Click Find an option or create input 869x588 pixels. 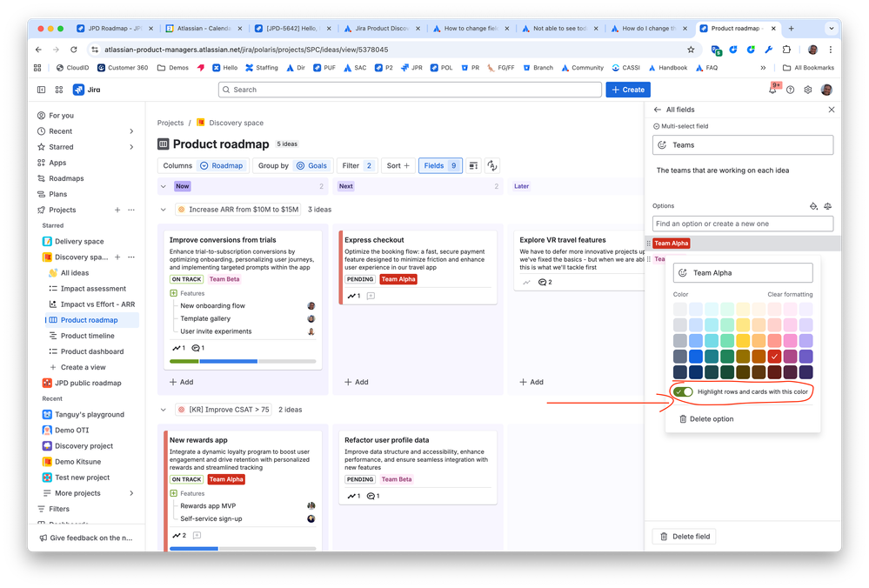click(743, 224)
